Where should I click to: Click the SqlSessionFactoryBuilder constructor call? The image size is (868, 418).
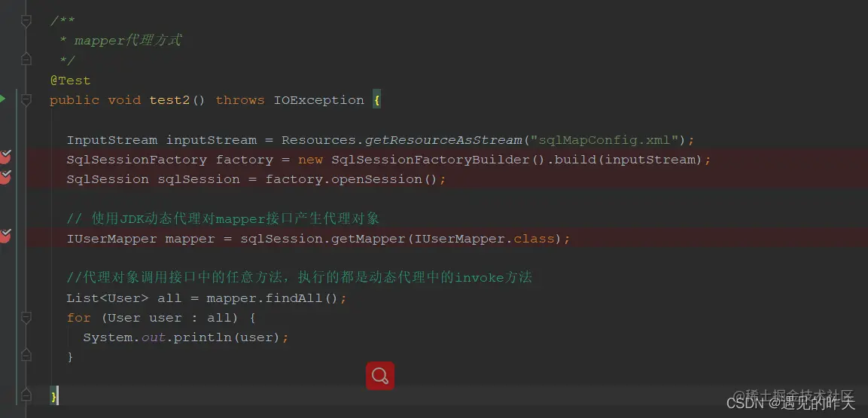click(x=430, y=160)
